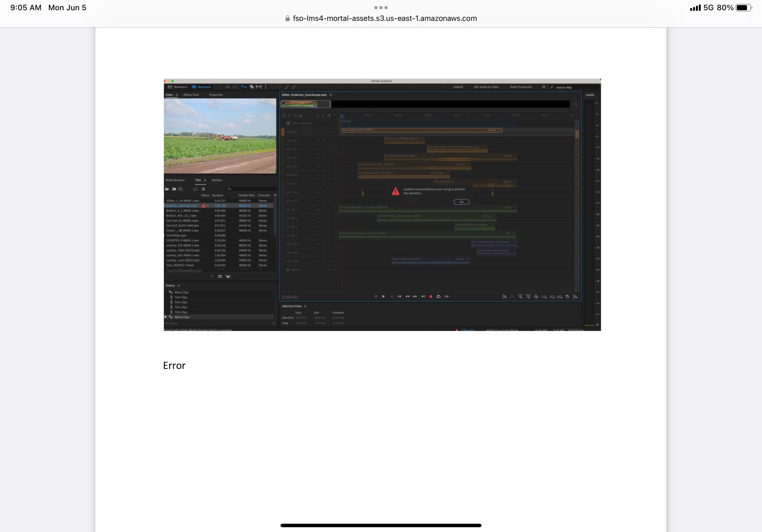This screenshot has width=762, height=532.
Task: Open the Files panel hamburger menu
Action: pos(205,181)
